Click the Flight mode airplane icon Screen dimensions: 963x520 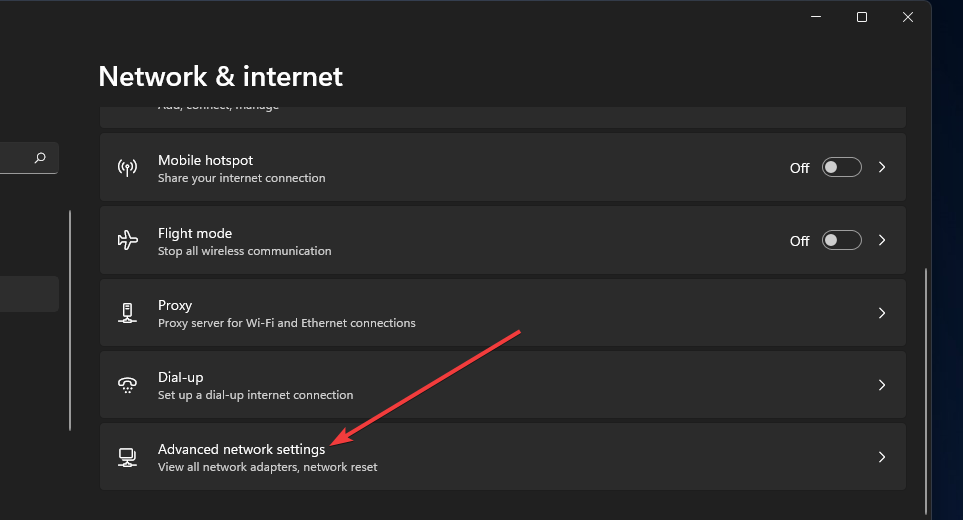click(x=127, y=241)
